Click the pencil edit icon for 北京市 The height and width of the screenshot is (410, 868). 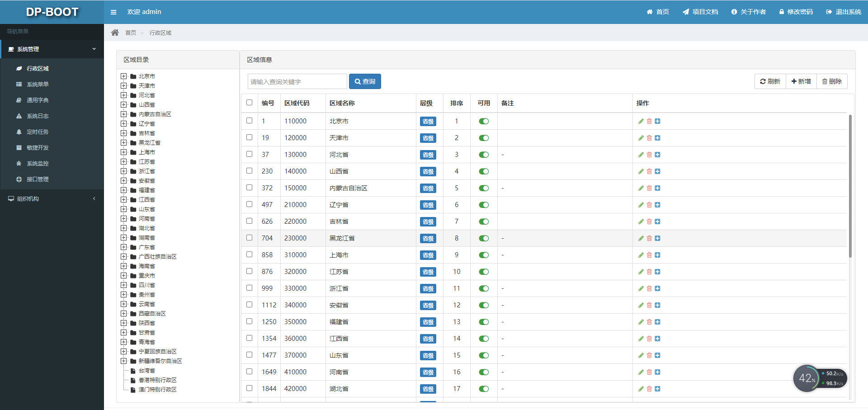[641, 121]
